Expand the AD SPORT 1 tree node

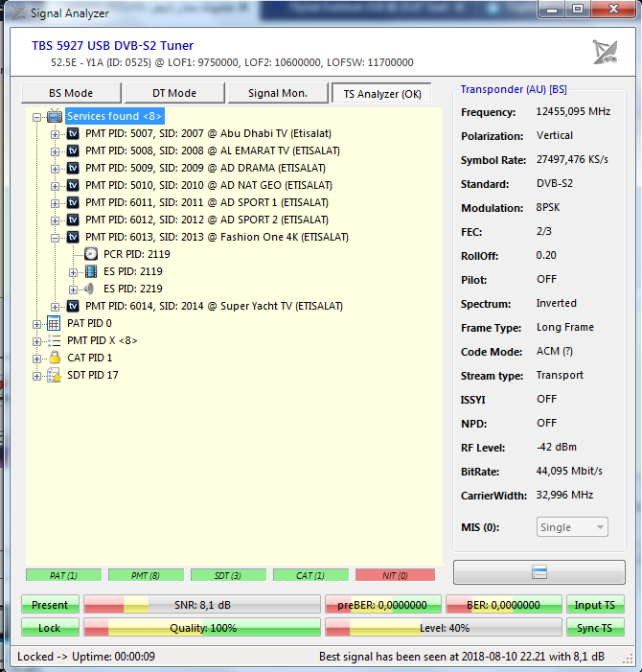[56, 202]
